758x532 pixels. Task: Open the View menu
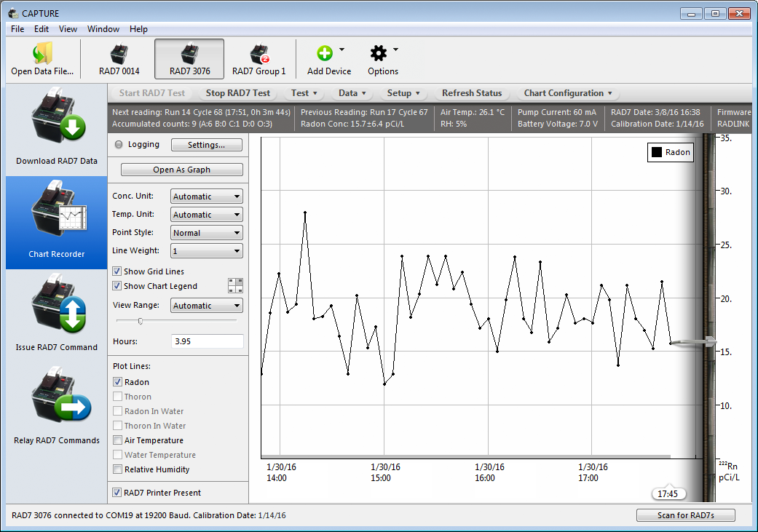(x=68, y=29)
